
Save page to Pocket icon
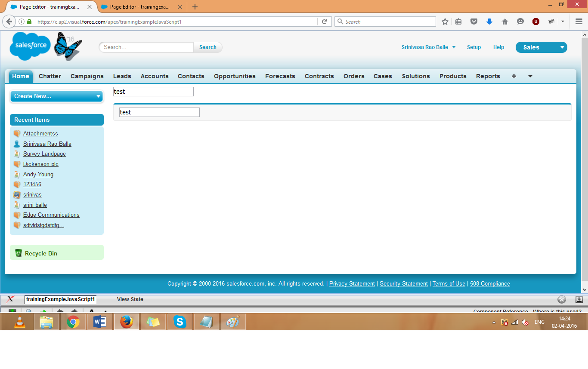coord(474,21)
